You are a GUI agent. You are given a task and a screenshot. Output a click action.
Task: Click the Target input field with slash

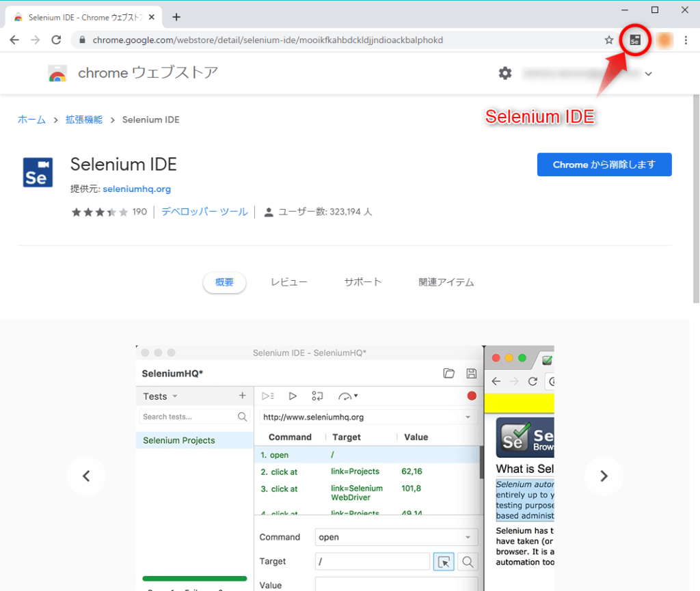pyautogui.click(x=373, y=562)
